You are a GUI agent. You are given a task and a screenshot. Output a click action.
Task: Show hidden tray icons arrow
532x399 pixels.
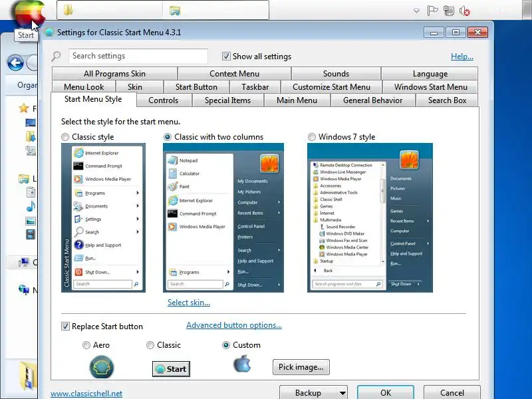416,11
